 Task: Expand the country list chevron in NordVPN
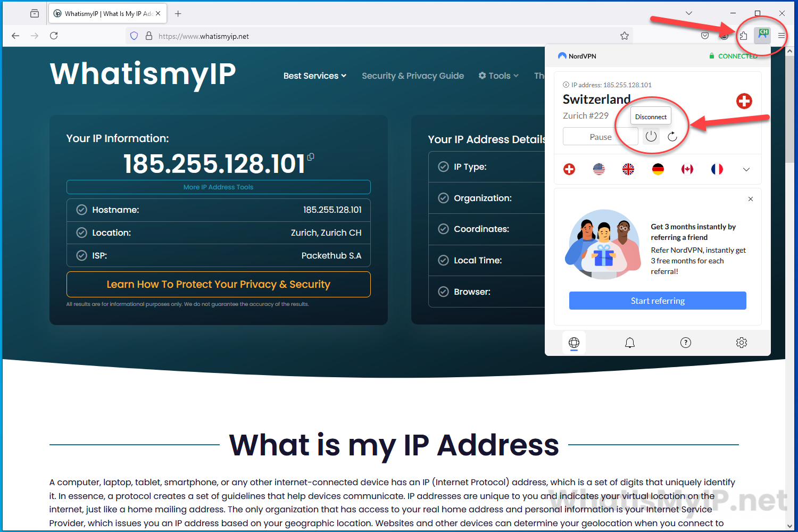(746, 170)
